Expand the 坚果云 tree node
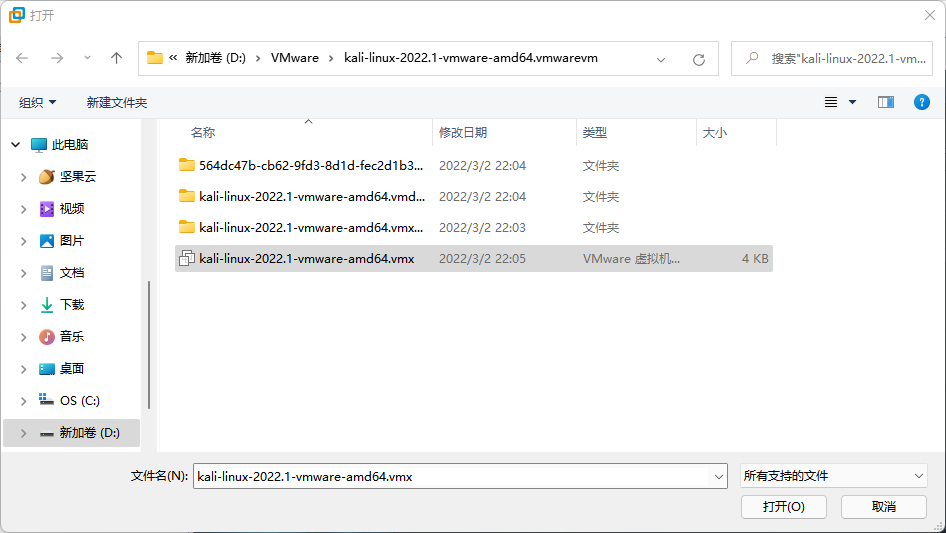946x533 pixels. click(x=24, y=177)
